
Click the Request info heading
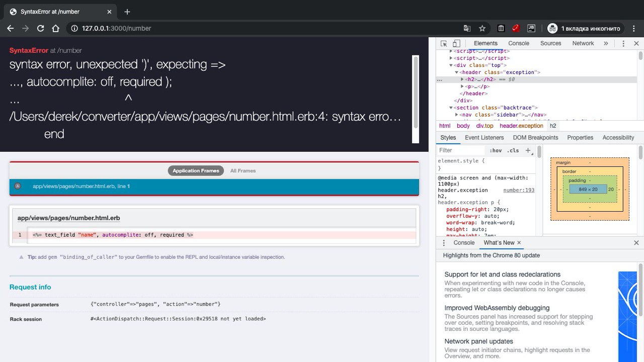pos(30,287)
